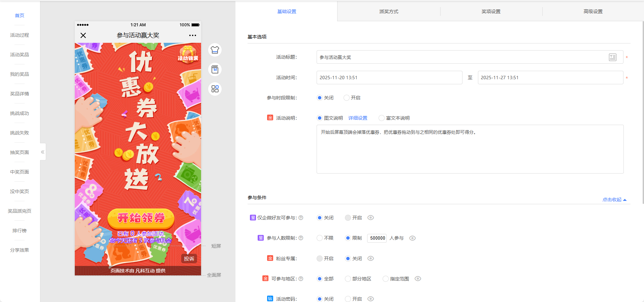Click the template page icon beside preview
Viewport: 644px width, 302px height.
click(215, 69)
